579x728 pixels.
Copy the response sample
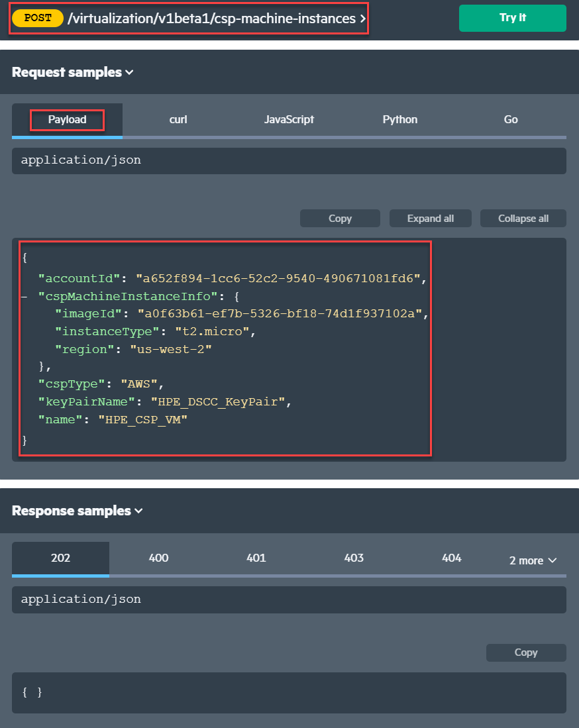click(x=526, y=652)
